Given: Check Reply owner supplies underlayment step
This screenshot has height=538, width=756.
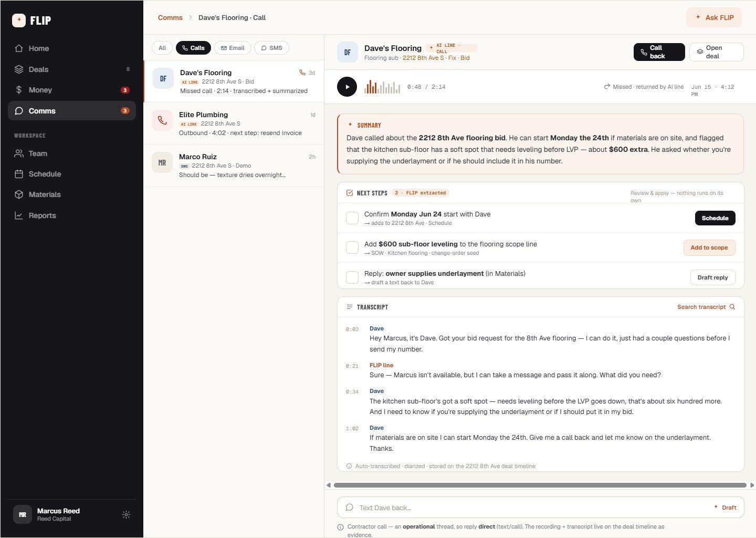Looking at the screenshot, I should [352, 277].
